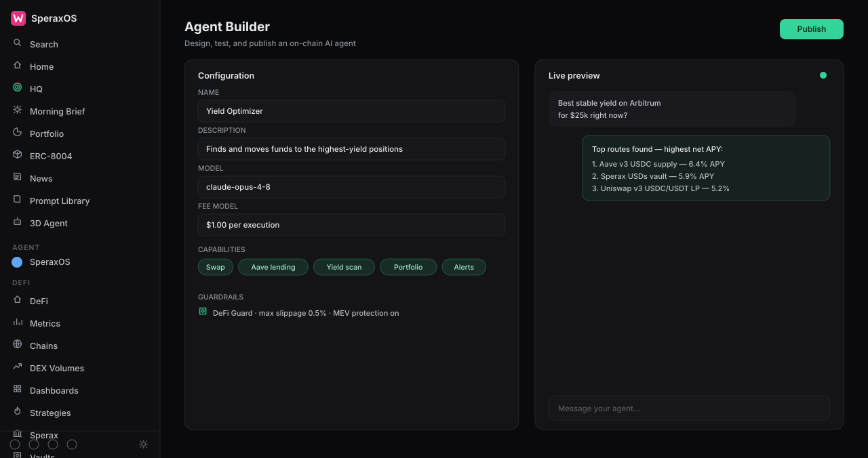This screenshot has width=868, height=458.
Task: Click the 'Agent Builder' page heading
Action: [x=227, y=26]
